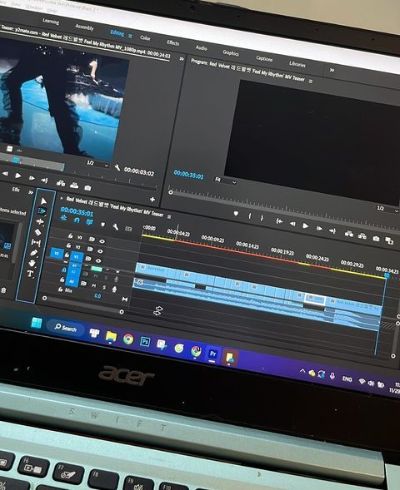
Task: Open Editing workspace menu icon
Action: click(x=130, y=36)
